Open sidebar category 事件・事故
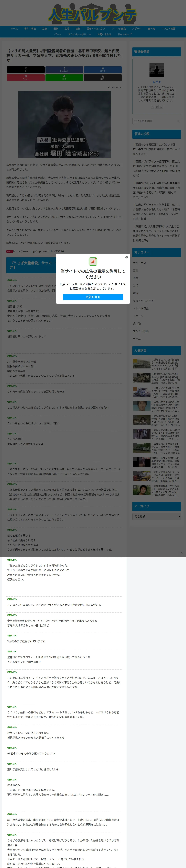Image resolution: width=186 pixels, height=868 pixels. click(139, 263)
